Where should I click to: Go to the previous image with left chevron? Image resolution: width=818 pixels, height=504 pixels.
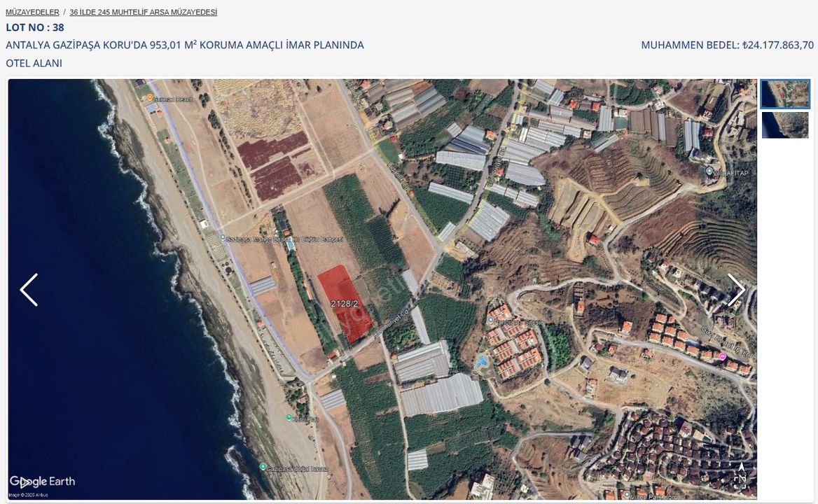[29, 289]
